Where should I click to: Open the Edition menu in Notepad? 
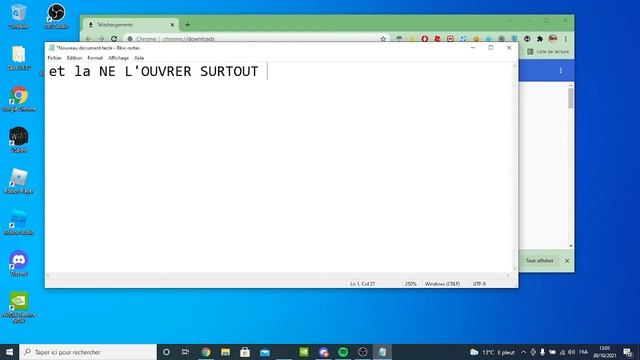tap(74, 58)
